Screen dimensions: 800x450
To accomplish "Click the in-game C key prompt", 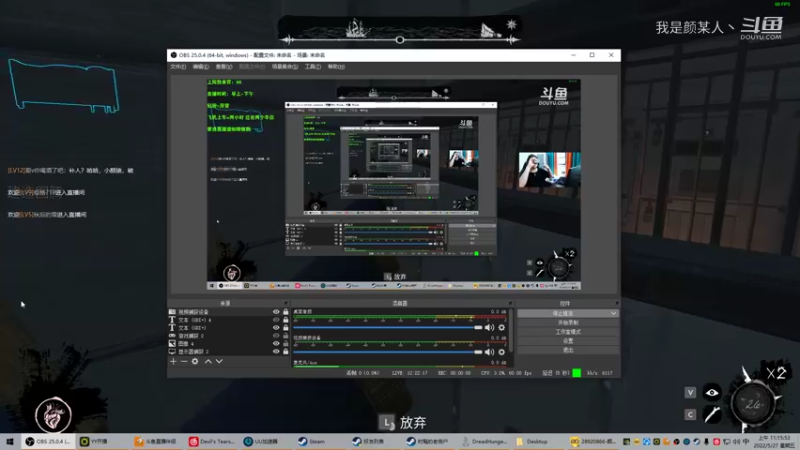I will coord(690,415).
